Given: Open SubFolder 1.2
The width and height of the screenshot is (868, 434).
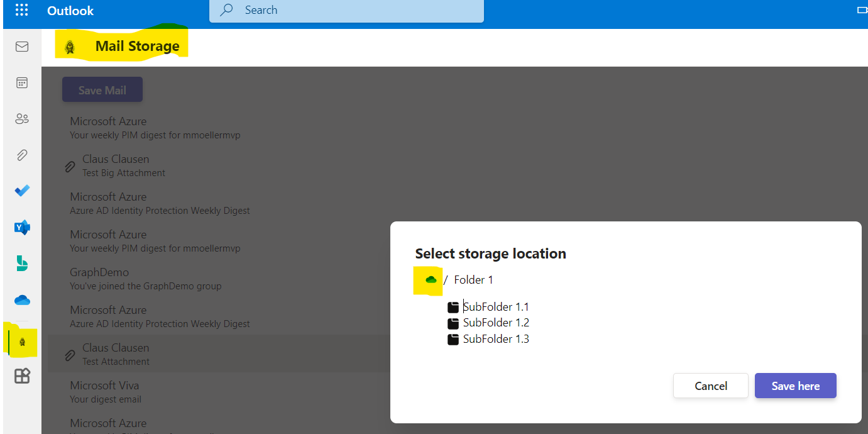Looking at the screenshot, I should click(496, 323).
